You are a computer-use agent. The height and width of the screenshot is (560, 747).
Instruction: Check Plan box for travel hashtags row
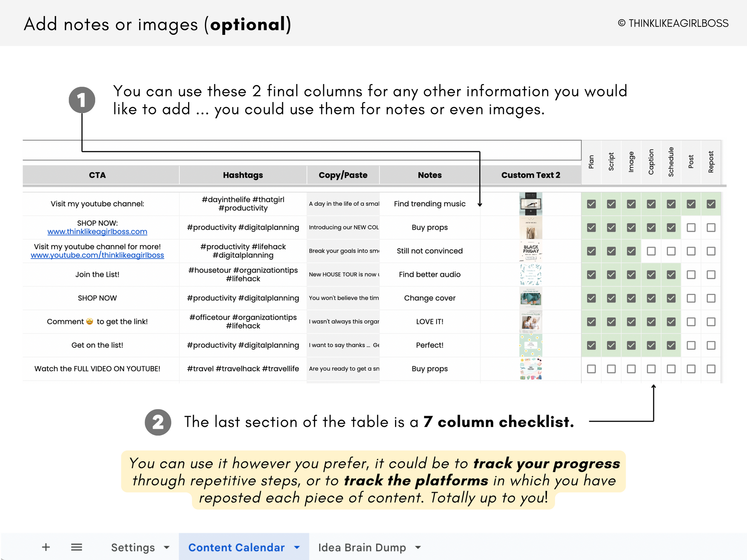click(591, 369)
